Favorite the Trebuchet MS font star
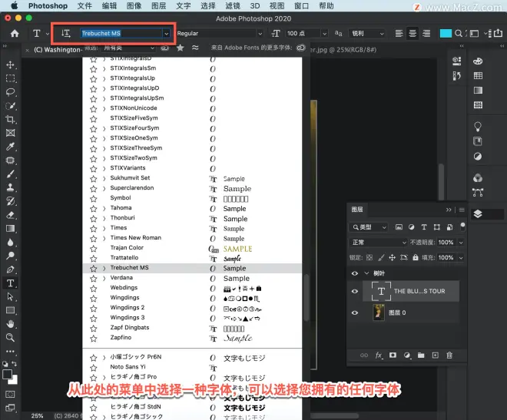 (94, 268)
